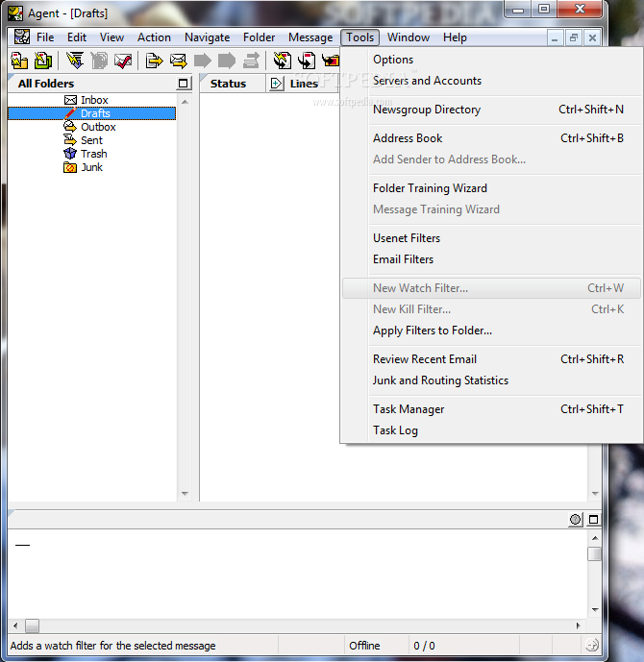Open the Help menu
Screen dimensions: 644x662
(455, 37)
